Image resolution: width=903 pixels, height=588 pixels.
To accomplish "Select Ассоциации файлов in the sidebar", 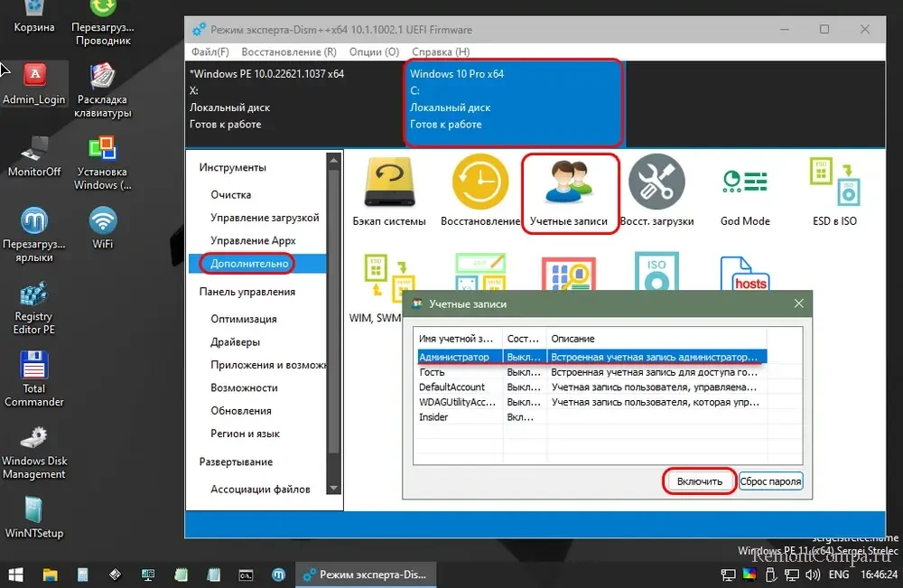I will (260, 489).
